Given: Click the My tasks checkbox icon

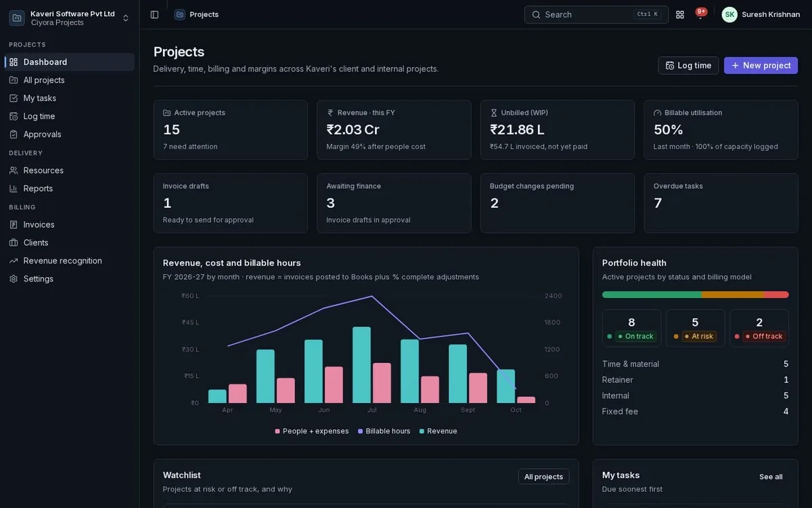Looking at the screenshot, I should (x=14, y=98).
